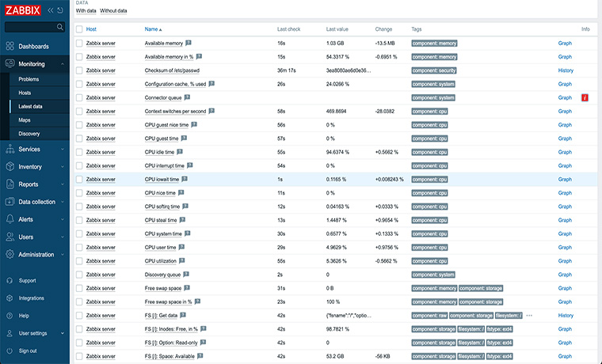Expand the User settings submenu
The image size is (602, 364).
(33, 333)
